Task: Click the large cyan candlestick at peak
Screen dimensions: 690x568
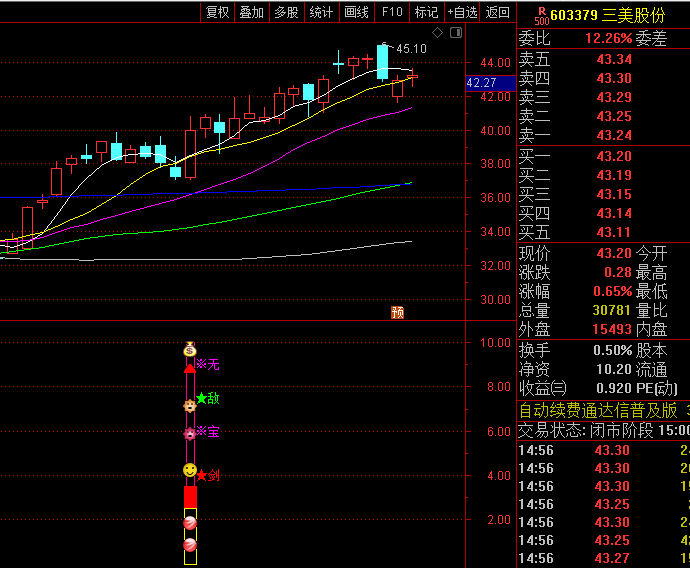Action: pyautogui.click(x=382, y=62)
